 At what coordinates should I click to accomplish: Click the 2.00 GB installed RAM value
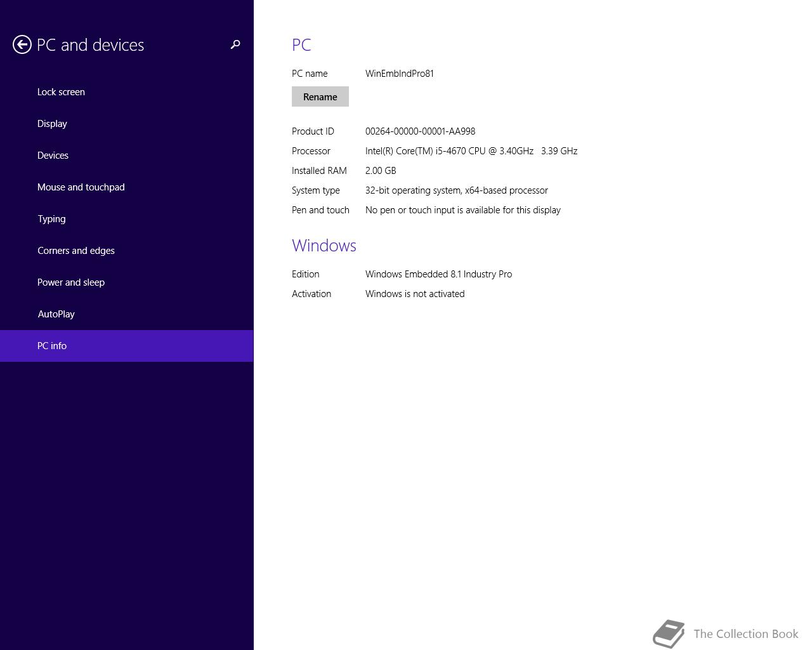click(381, 171)
